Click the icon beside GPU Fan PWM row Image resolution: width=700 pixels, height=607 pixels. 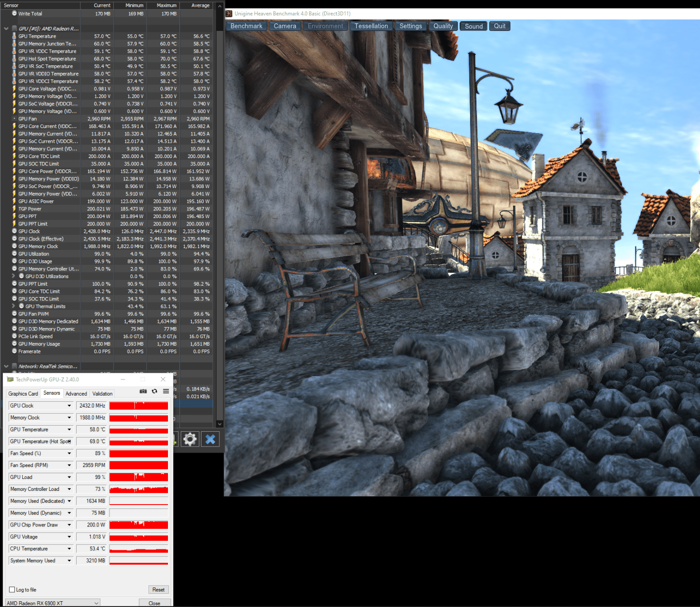click(x=14, y=314)
